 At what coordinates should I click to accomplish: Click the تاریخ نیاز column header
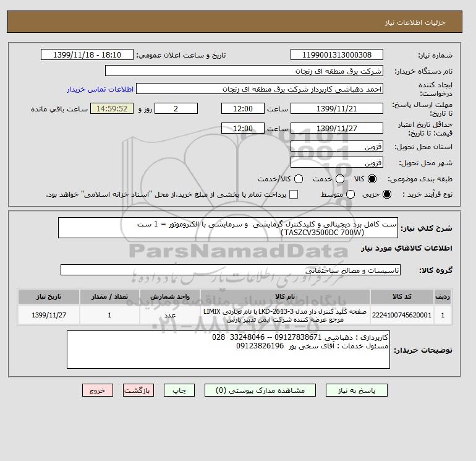coord(49,296)
